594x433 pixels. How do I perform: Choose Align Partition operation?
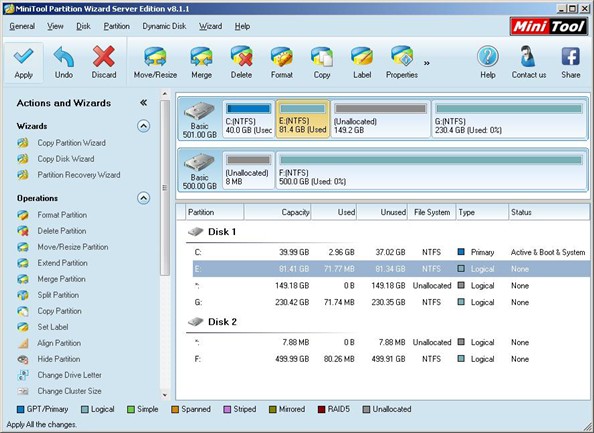point(49,343)
